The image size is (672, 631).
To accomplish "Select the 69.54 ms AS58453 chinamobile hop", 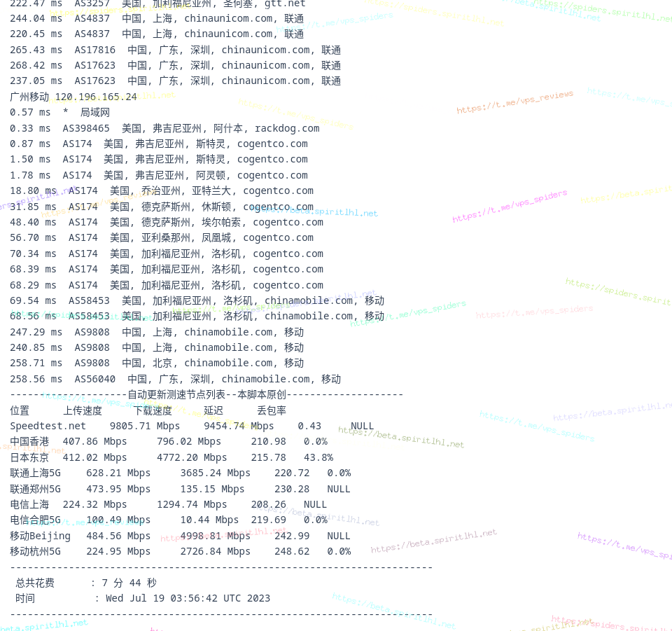I will tap(197, 301).
